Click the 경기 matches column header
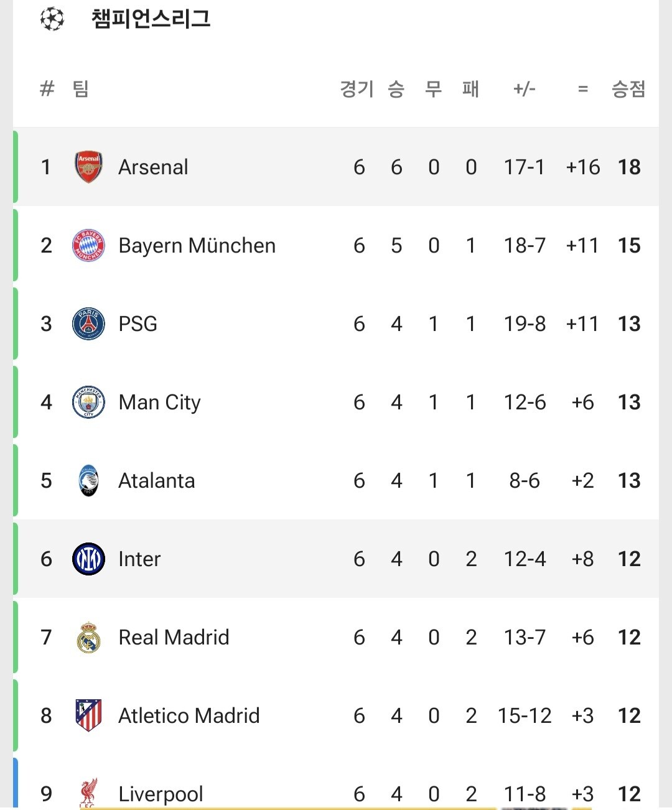The width and height of the screenshot is (672, 810). click(357, 89)
